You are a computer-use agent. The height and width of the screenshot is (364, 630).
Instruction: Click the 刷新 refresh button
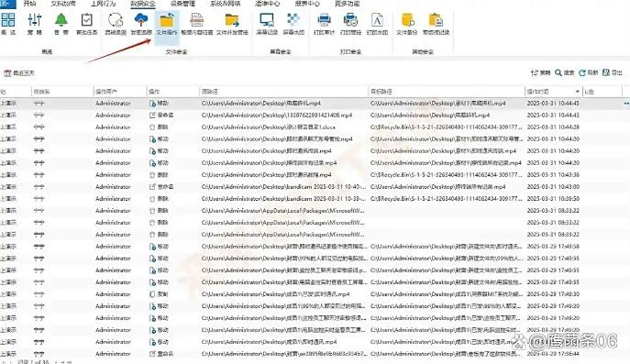point(588,72)
